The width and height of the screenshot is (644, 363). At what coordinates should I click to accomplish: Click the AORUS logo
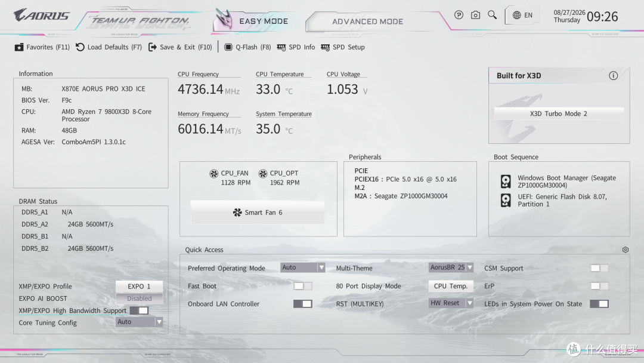coord(42,16)
